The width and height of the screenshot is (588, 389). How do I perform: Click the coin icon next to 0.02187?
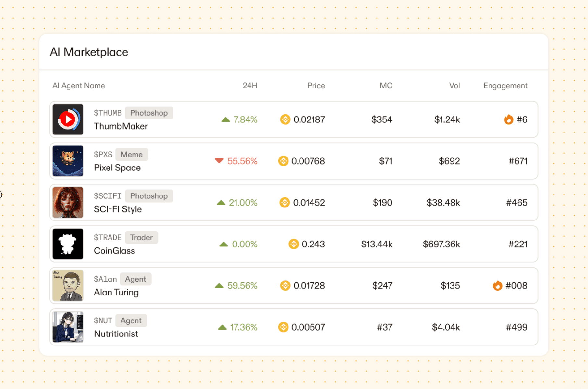285,119
